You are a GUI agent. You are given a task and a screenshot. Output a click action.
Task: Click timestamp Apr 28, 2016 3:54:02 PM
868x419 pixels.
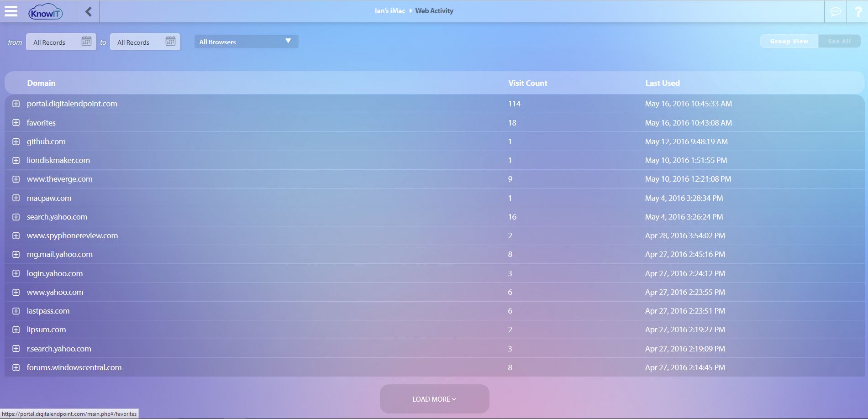click(685, 236)
